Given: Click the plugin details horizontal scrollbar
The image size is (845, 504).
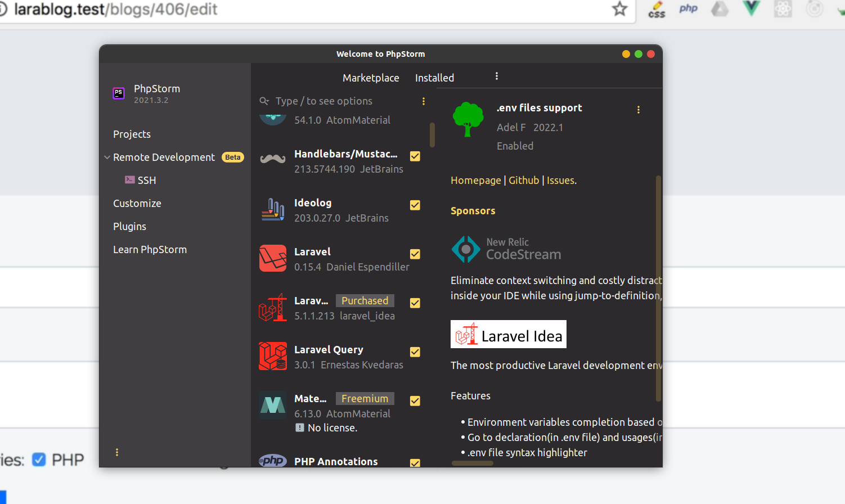Looking at the screenshot, I should [473, 463].
